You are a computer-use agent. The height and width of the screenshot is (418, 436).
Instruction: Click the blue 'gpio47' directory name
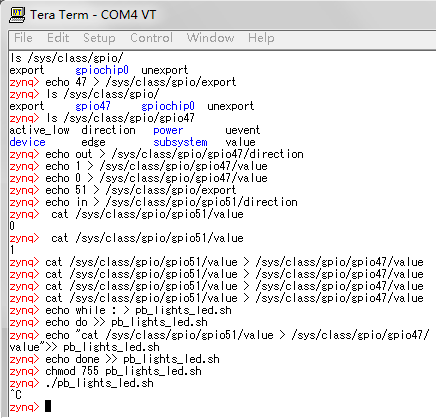click(93, 106)
